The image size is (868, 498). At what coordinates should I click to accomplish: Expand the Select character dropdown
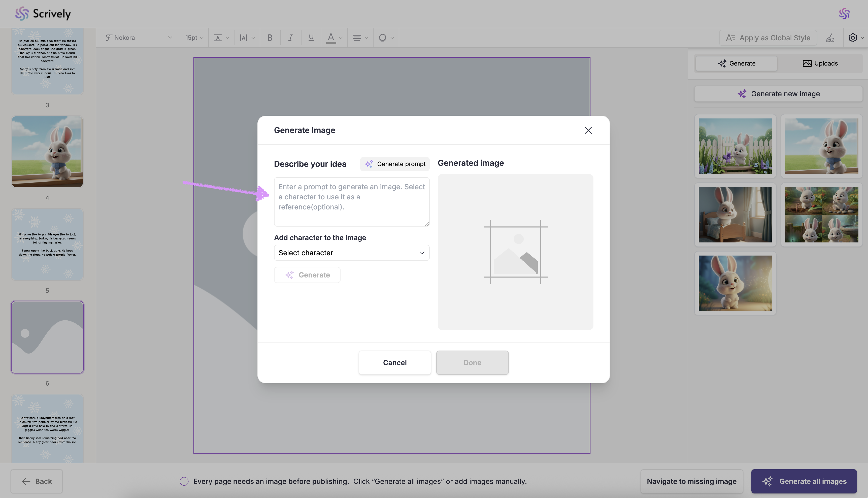click(352, 253)
